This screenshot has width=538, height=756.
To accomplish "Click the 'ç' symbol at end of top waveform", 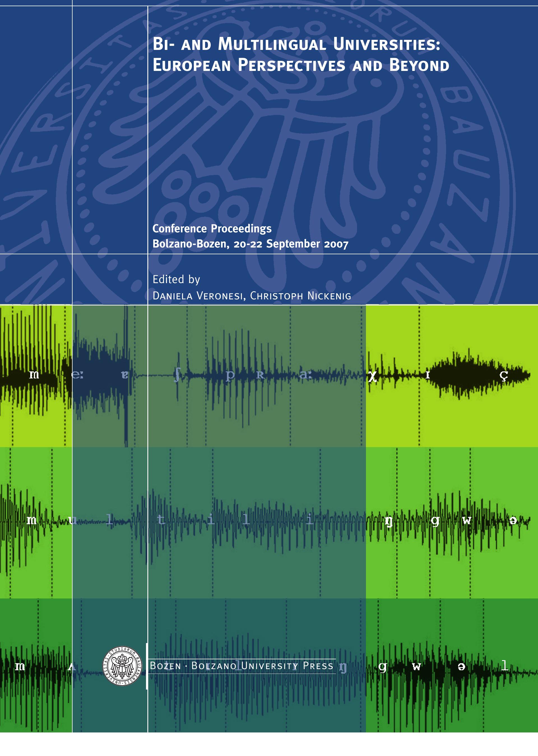I will point(504,376).
